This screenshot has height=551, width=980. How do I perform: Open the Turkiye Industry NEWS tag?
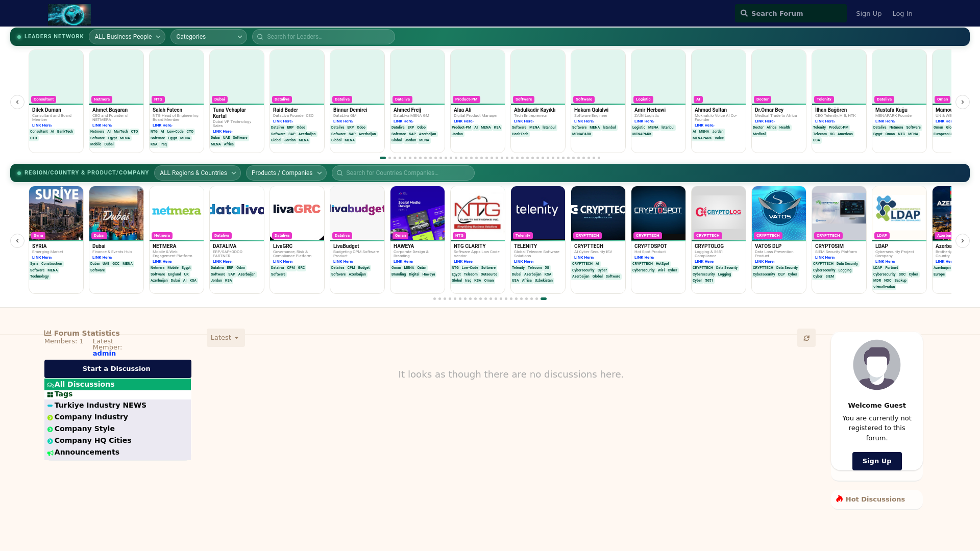(x=117, y=405)
